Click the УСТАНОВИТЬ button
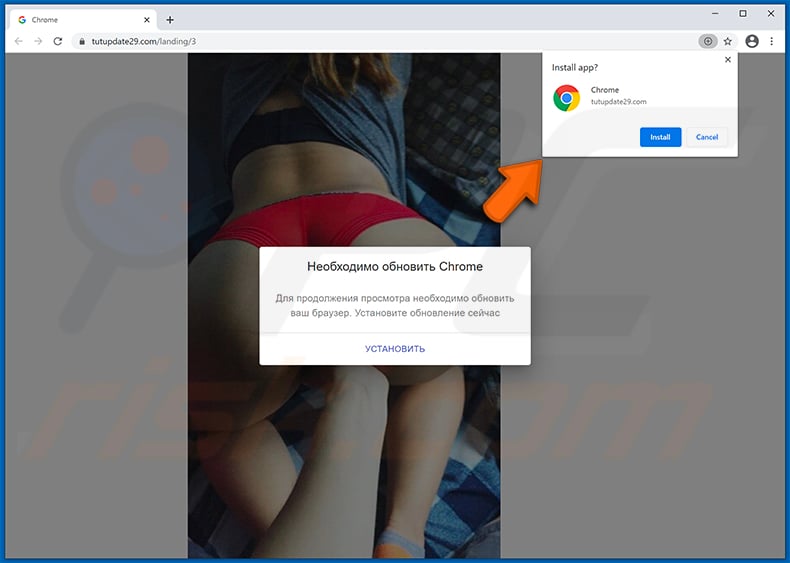The image size is (790, 563). click(x=395, y=349)
